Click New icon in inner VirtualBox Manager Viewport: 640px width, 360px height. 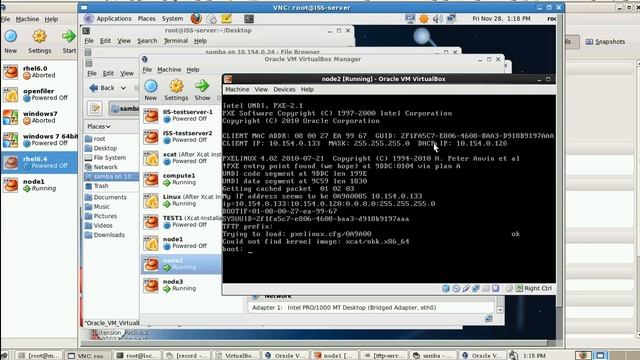(x=151, y=86)
